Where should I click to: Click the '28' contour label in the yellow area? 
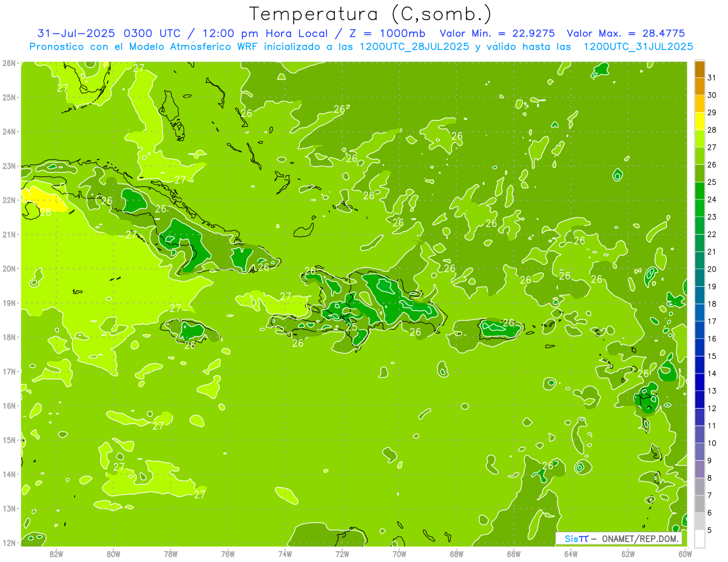pyautogui.click(x=46, y=212)
